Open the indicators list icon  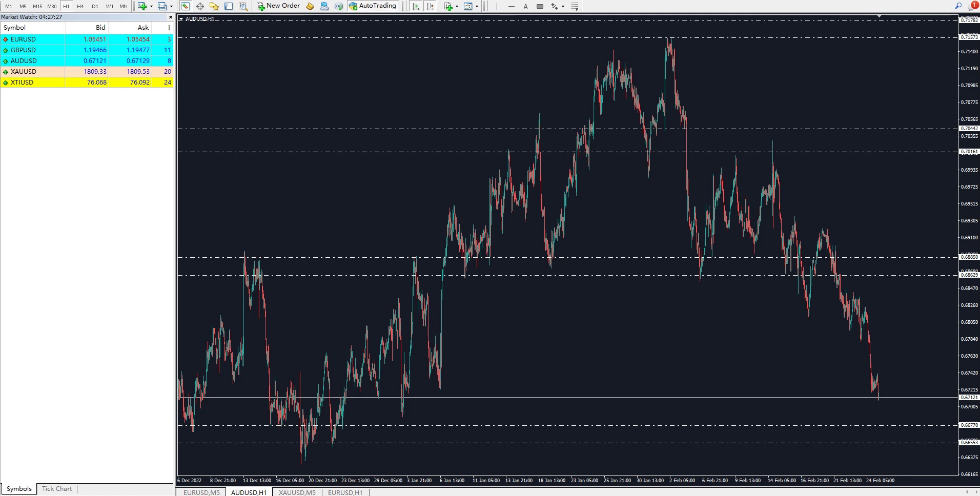click(x=448, y=6)
